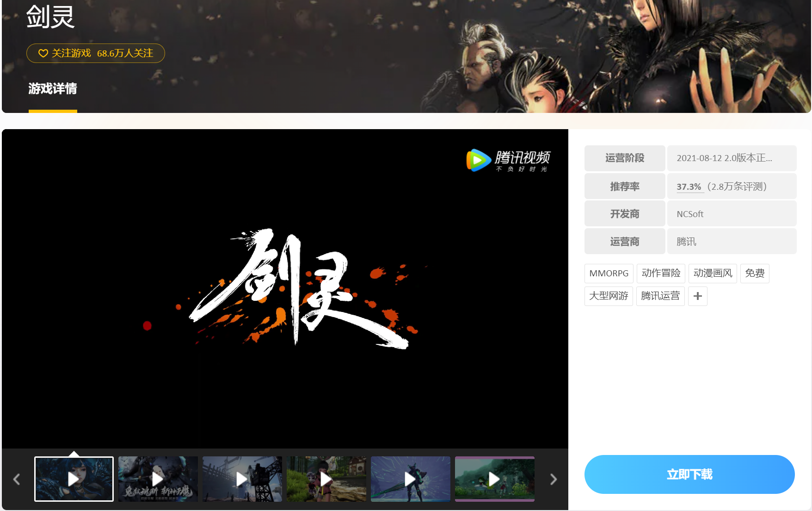This screenshot has width=812, height=511.
Task: Play the third thumbnail with watchtower scene
Action: coord(242,479)
